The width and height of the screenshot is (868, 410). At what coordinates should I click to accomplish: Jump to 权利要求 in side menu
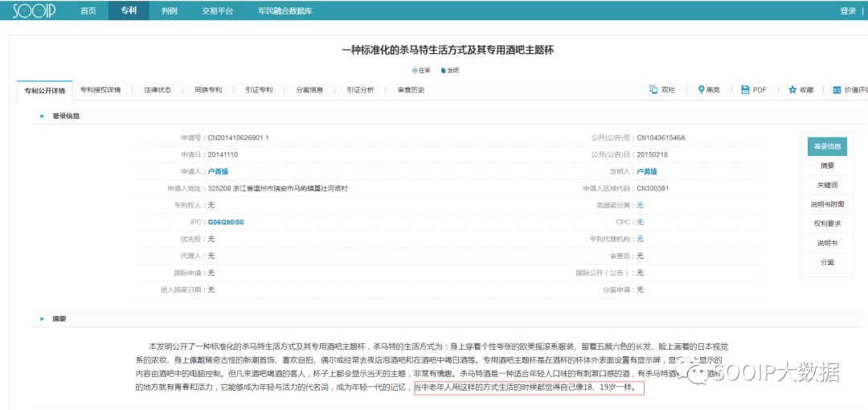(x=827, y=223)
